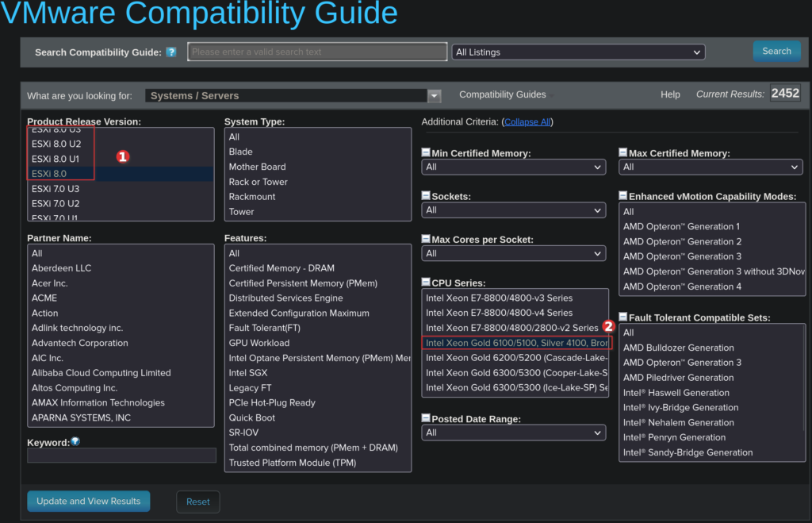812x523 pixels.
Task: Click the help icon next to Keyword
Action: 75,442
